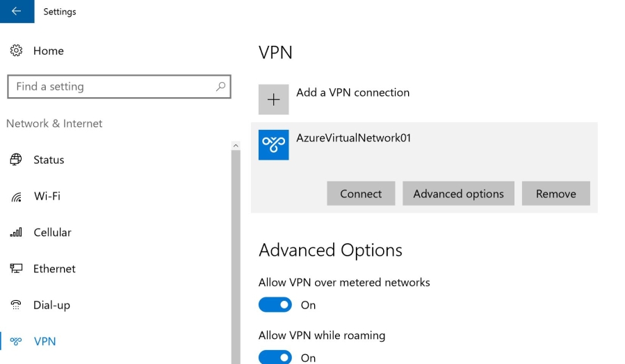
Task: Open the Wi-Fi settings page
Action: tap(47, 197)
